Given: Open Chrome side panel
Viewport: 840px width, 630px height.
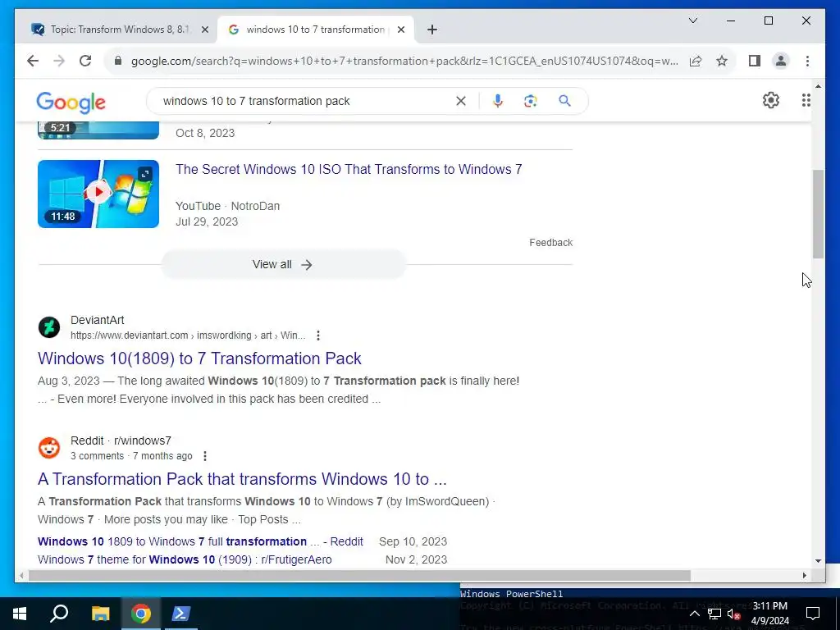Looking at the screenshot, I should pos(755,61).
